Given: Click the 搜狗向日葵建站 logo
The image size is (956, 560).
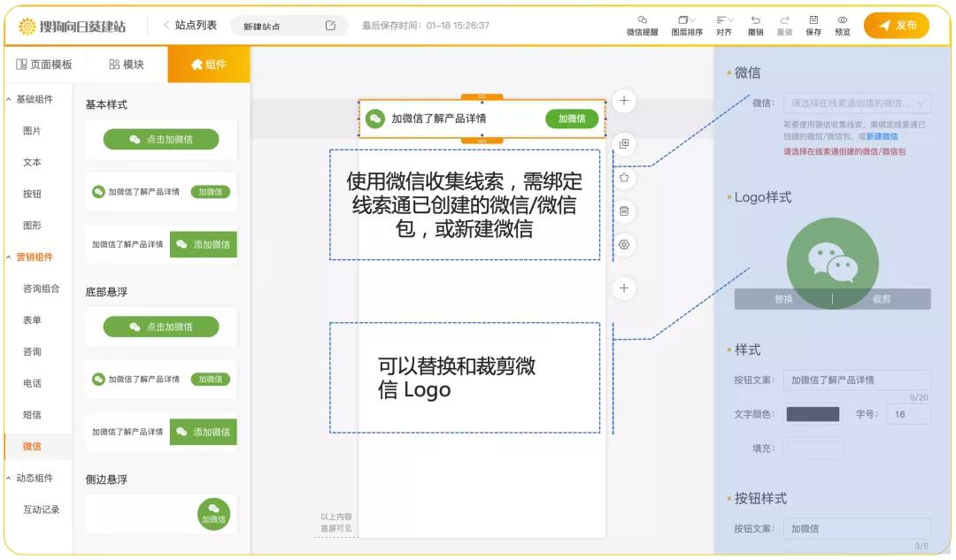Looking at the screenshot, I should (72, 27).
